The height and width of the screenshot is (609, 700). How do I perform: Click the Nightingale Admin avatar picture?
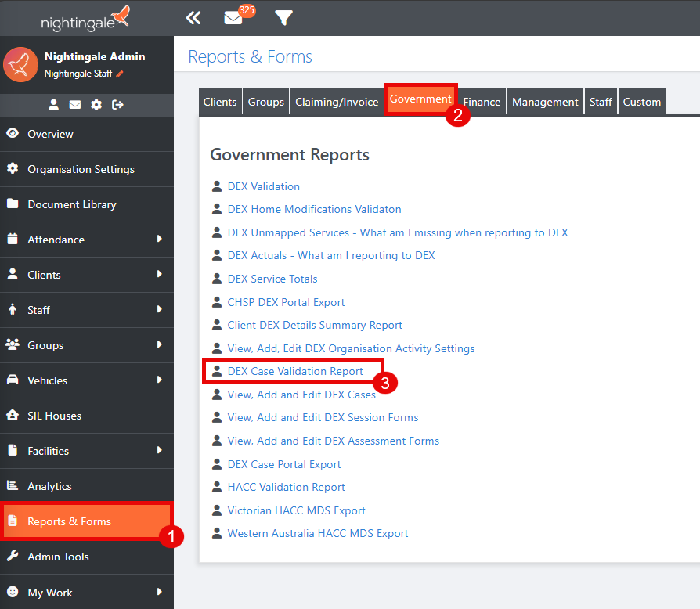point(20,65)
